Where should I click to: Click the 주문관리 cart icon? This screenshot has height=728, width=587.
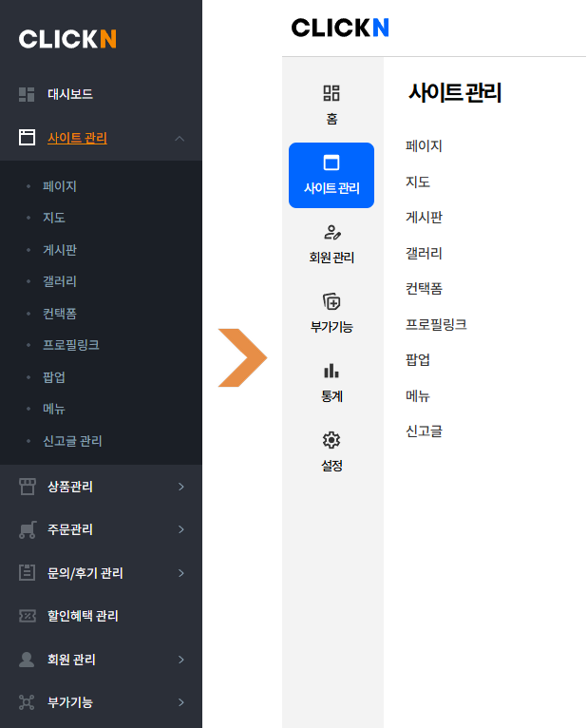[x=27, y=529]
